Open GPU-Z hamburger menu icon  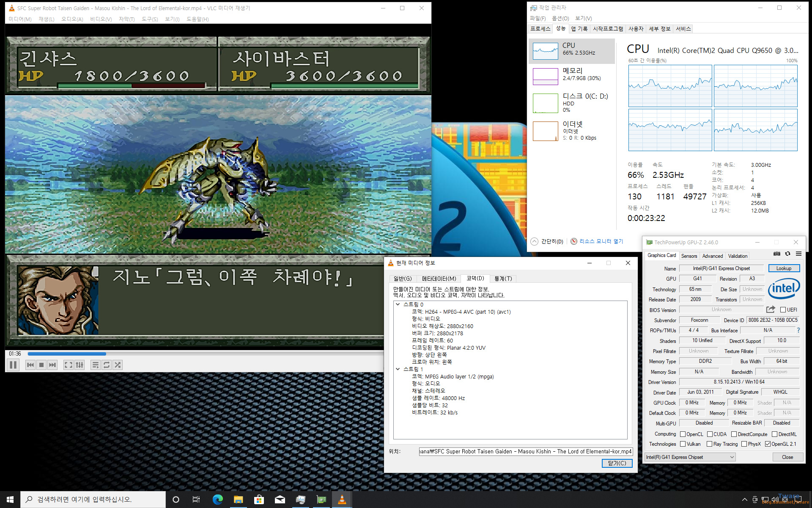coord(798,254)
